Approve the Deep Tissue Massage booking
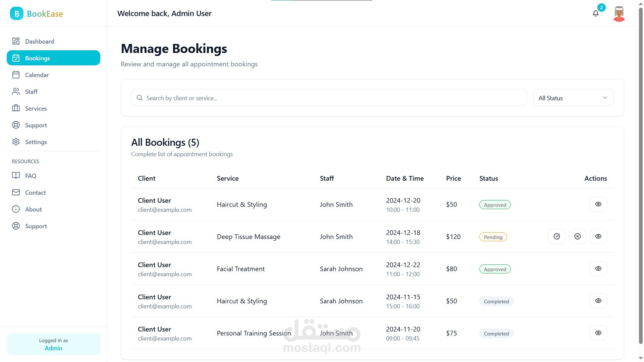Image resolution: width=644 pixels, height=362 pixels. coord(557,236)
